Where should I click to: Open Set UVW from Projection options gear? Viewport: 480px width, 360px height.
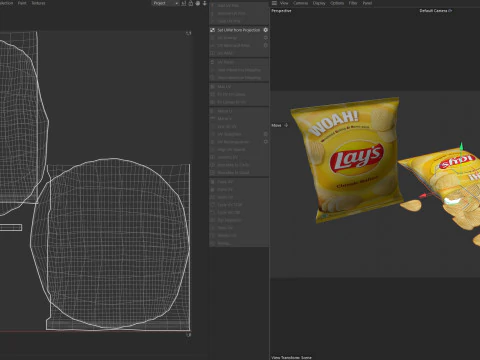click(x=266, y=30)
